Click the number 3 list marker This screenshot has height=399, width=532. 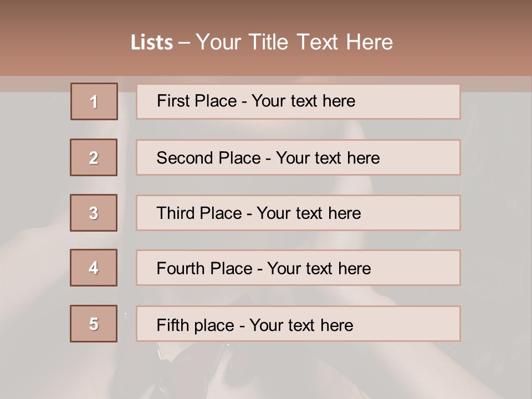[94, 213]
